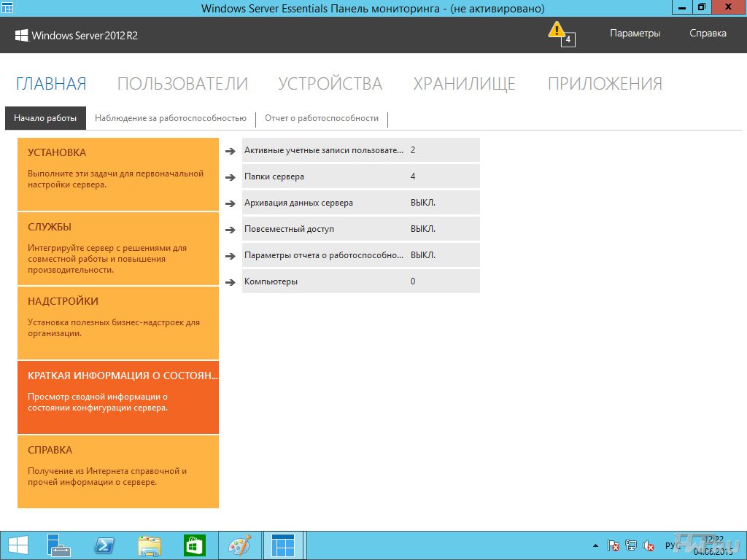Go to the УСТРОЙСТВА section

point(330,83)
